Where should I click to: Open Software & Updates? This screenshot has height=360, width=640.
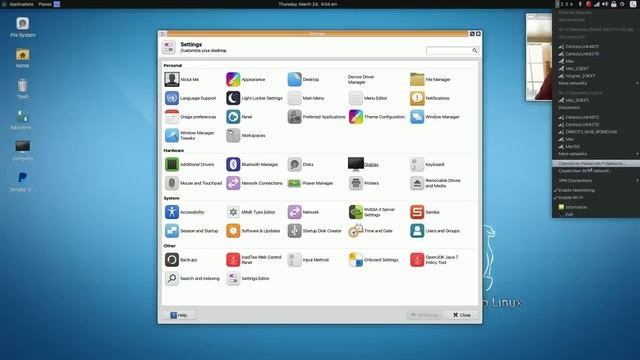pyautogui.click(x=253, y=231)
